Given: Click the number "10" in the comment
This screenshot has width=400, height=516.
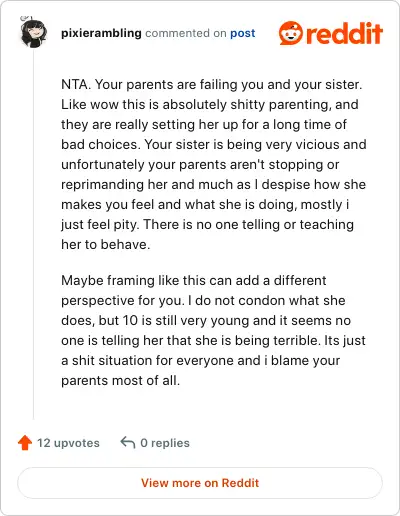Looking at the screenshot, I should [130, 320].
